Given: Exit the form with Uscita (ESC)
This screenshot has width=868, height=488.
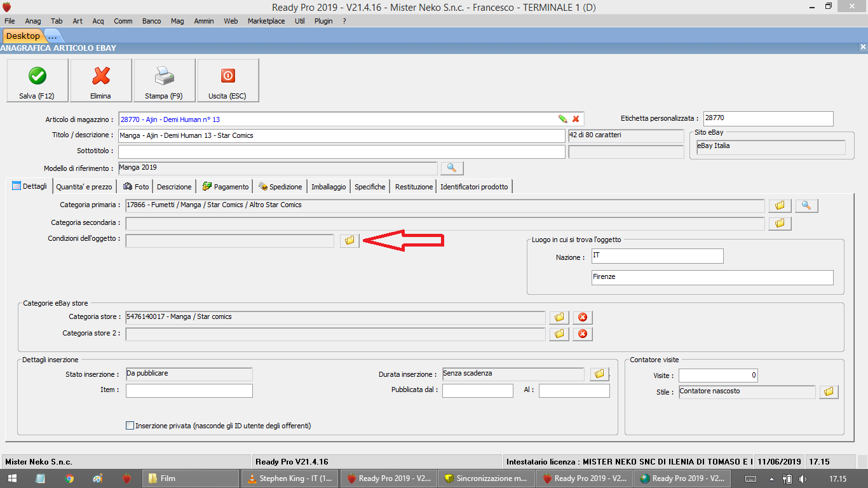Looking at the screenshot, I should (228, 81).
